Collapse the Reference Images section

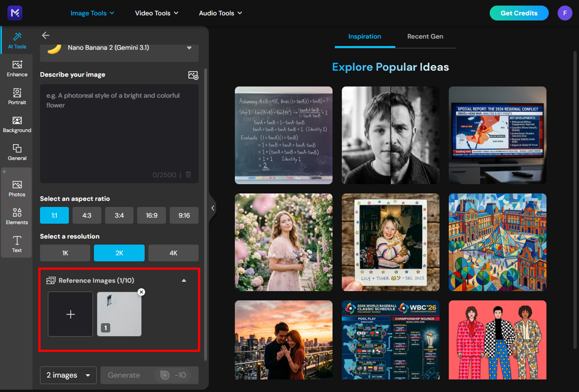point(184,280)
